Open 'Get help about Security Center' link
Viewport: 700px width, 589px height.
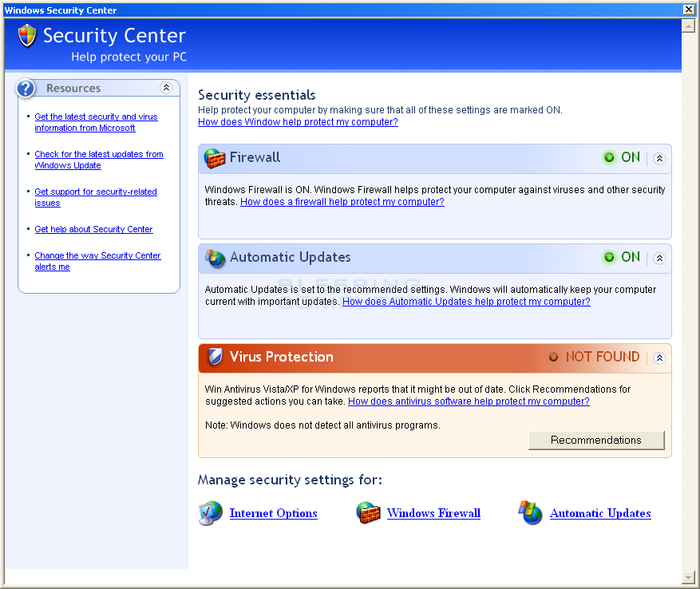pyautogui.click(x=93, y=229)
